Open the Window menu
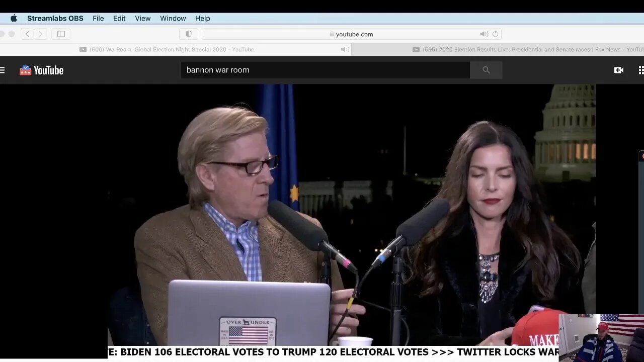This screenshot has width=644, height=362. [x=173, y=18]
